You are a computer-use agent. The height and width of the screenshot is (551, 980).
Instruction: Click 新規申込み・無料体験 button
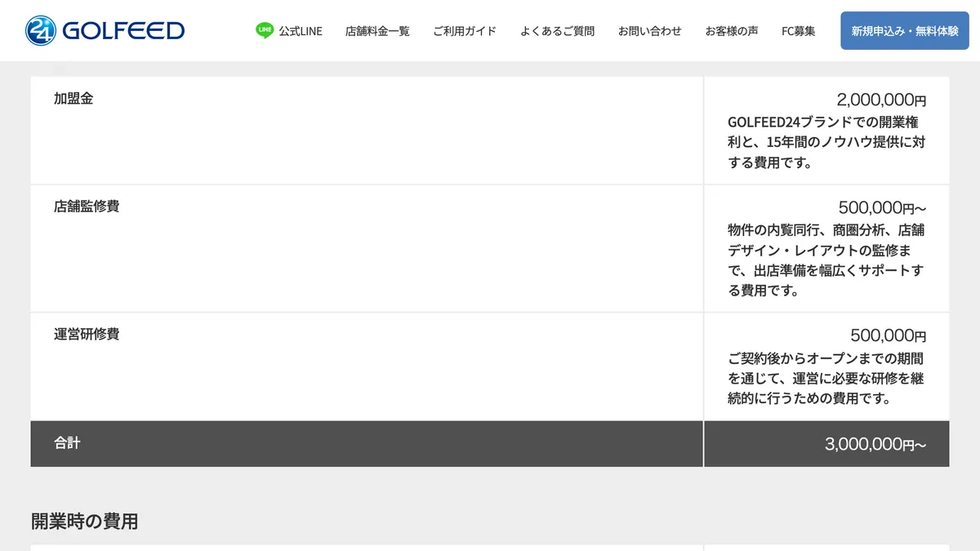pos(905,31)
